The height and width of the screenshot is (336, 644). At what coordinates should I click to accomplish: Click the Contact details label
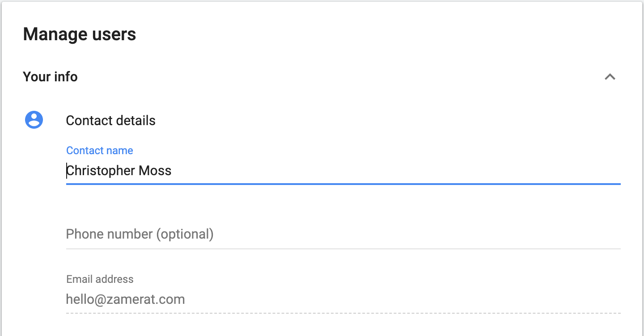coord(110,121)
